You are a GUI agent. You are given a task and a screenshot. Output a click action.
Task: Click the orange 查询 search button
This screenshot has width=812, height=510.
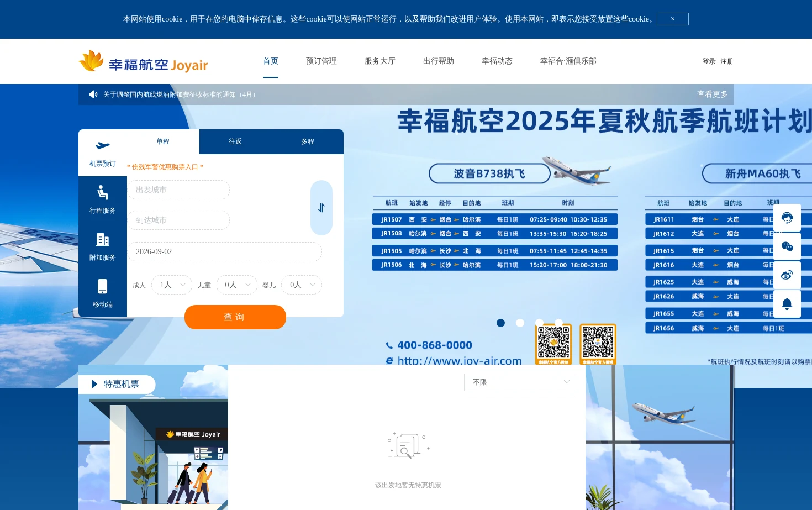(235, 317)
